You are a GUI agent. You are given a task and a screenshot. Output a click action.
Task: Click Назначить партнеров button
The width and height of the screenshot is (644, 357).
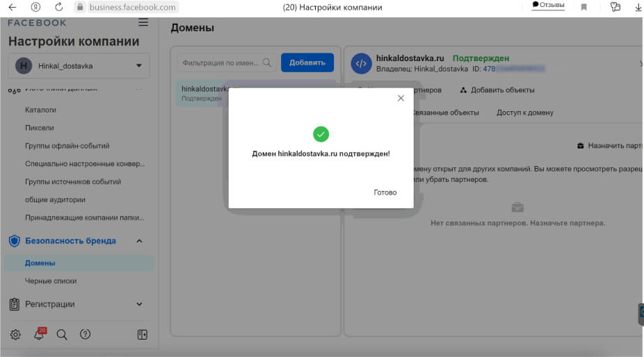(x=610, y=146)
